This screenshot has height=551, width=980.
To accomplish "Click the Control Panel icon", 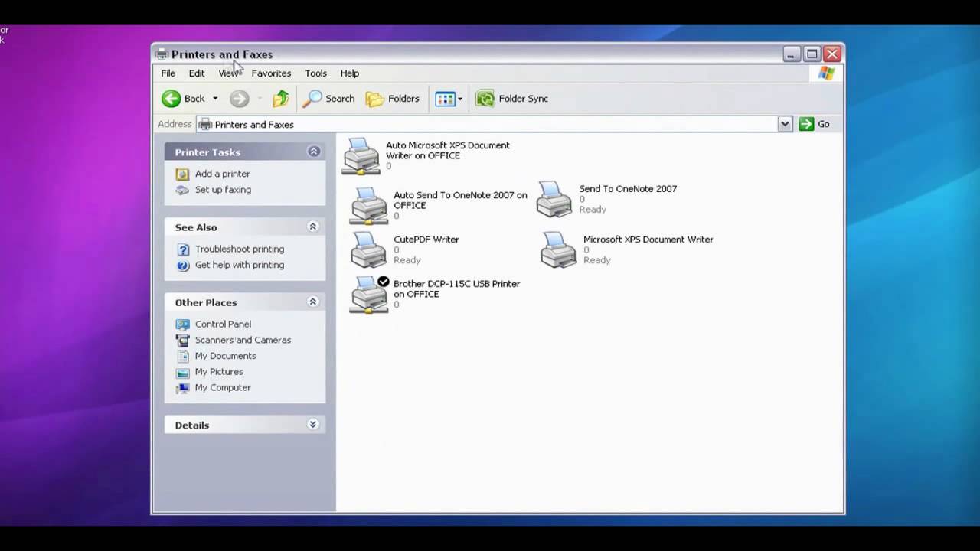I will click(182, 324).
